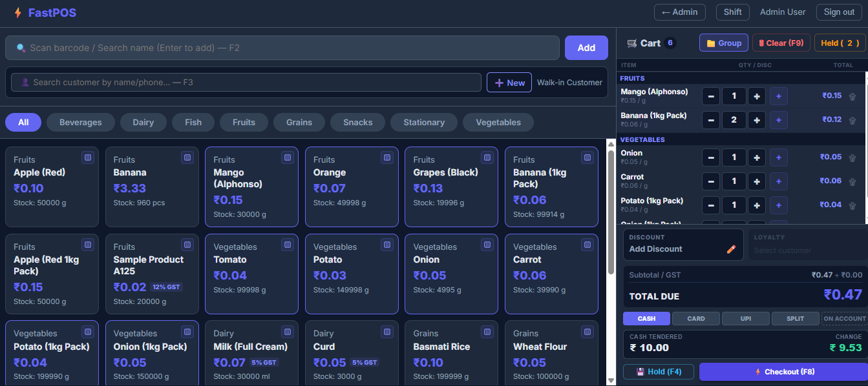
Task: Focus the customer search field
Action: pos(246,83)
